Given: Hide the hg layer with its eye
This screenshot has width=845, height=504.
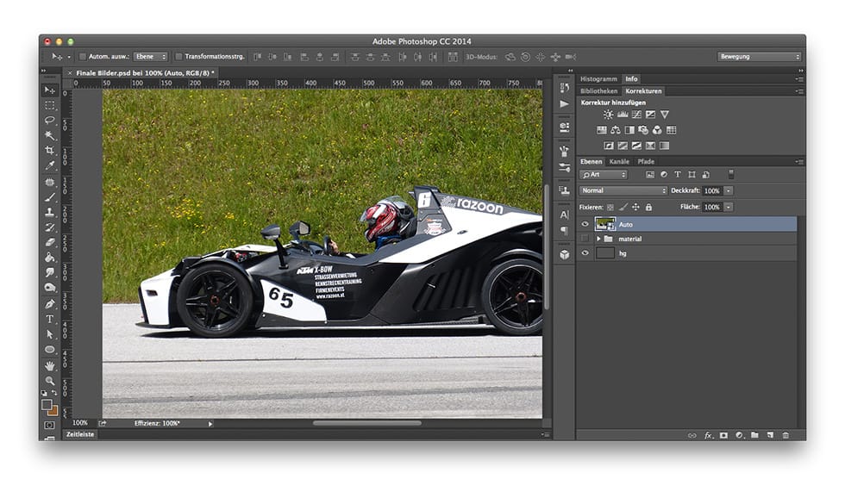Looking at the screenshot, I should click(x=585, y=253).
